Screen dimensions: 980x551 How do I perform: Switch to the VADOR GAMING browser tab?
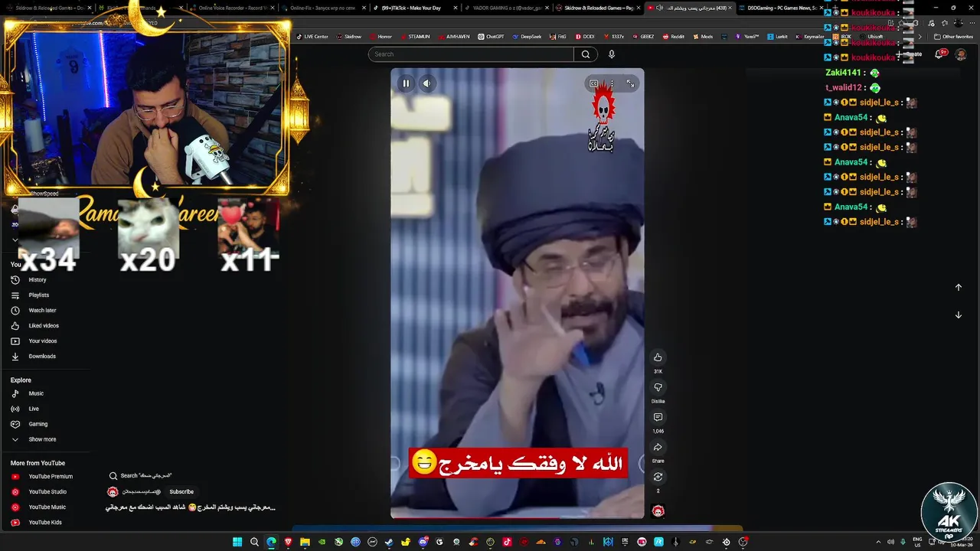tap(507, 8)
